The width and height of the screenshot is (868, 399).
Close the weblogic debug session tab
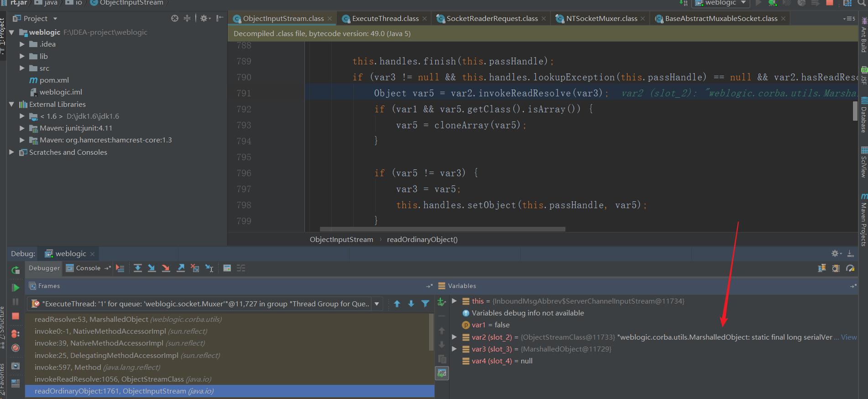coord(92,254)
